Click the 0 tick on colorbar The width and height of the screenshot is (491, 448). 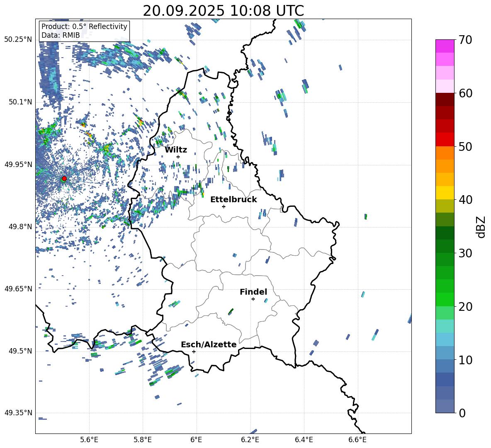click(462, 413)
